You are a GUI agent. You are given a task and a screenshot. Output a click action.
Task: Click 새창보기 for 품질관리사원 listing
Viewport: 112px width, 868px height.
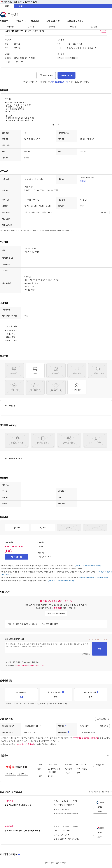click(100, 812)
